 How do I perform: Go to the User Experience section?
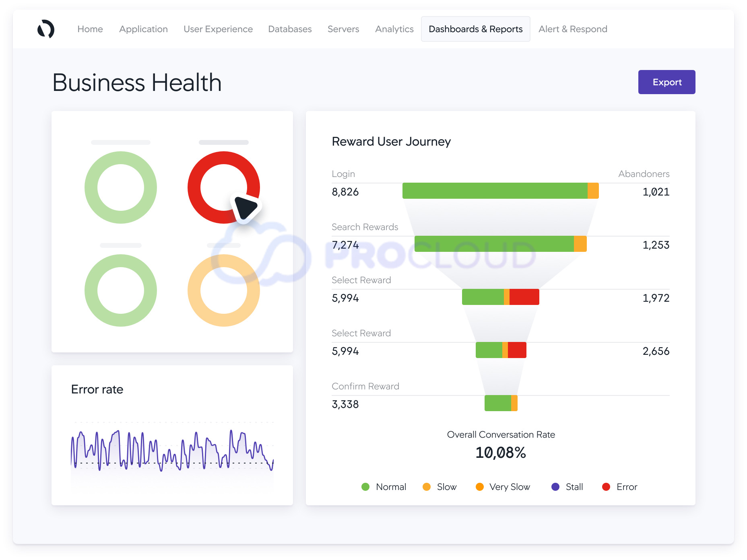coord(218,29)
